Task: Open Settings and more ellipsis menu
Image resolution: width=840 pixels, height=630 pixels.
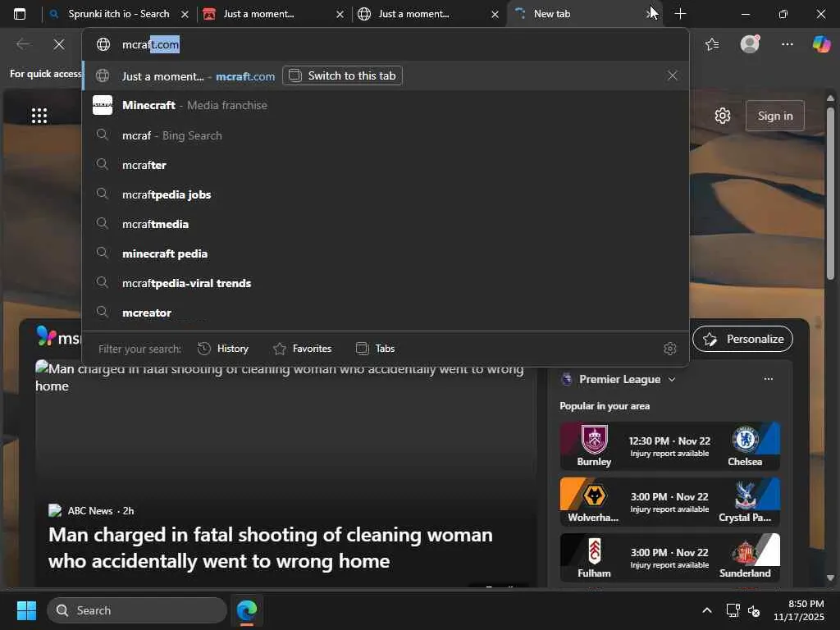Action: 787,44
